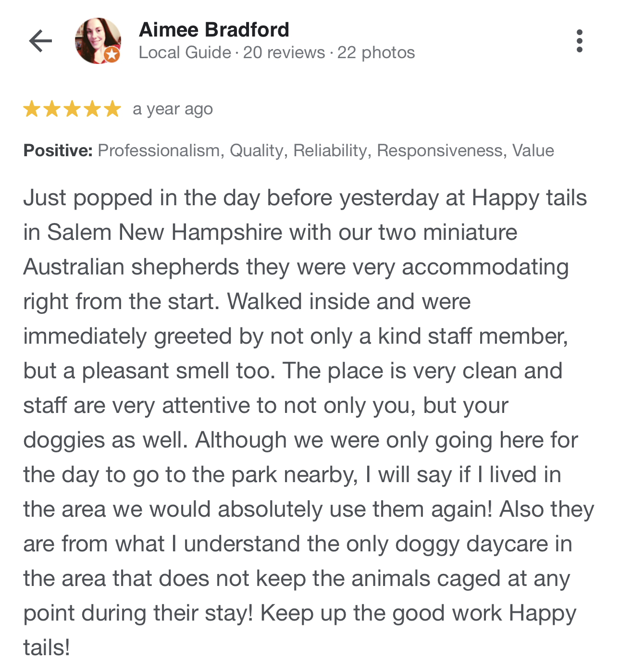Select the Responsiveness positive attribute
The image size is (620, 672).
(x=440, y=150)
